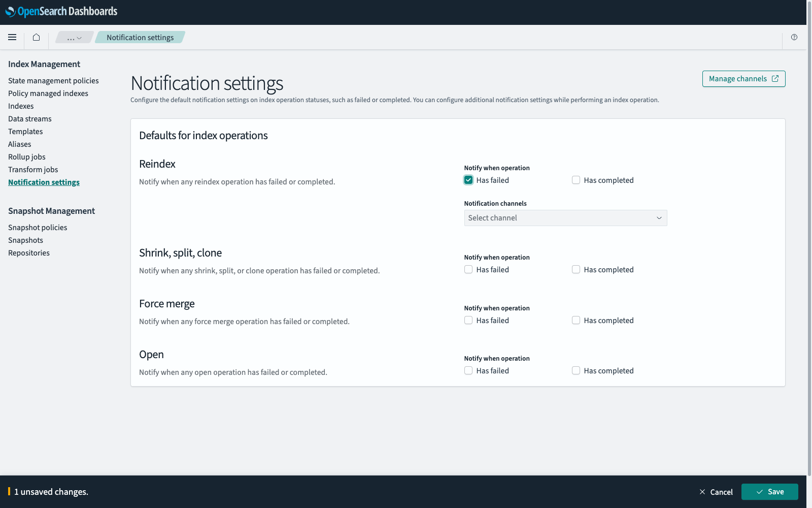Open Aliases in sidebar
The height and width of the screenshot is (508, 812).
[20, 144]
